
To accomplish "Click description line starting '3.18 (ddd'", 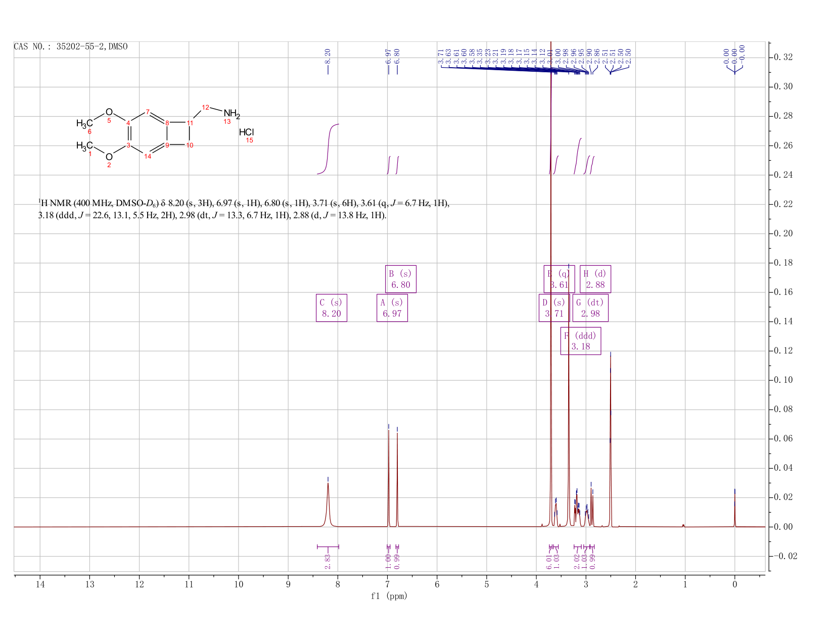I will tap(212, 216).
